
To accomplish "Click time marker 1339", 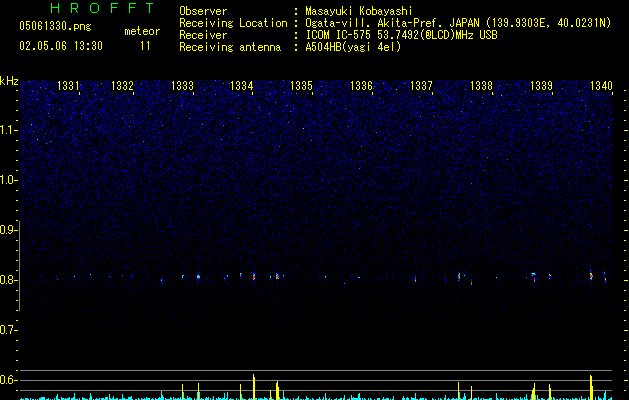I will click(542, 85).
